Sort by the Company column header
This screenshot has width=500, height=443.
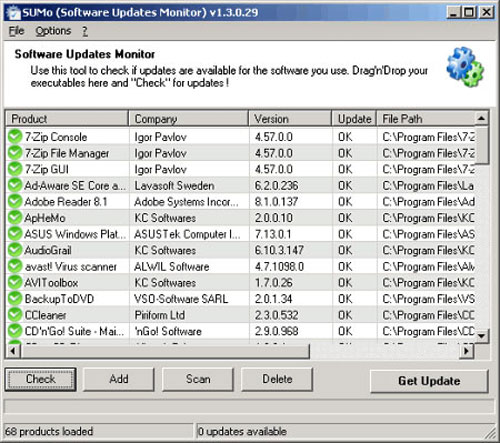(189, 119)
